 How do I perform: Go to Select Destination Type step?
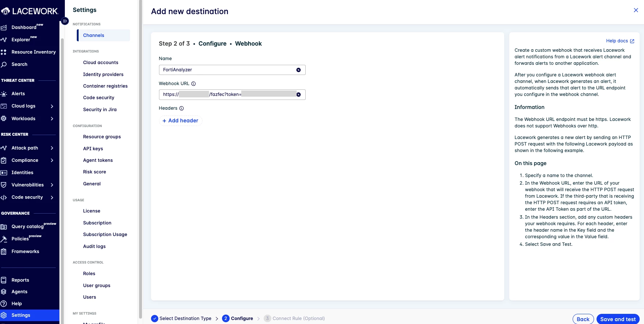[181, 319]
